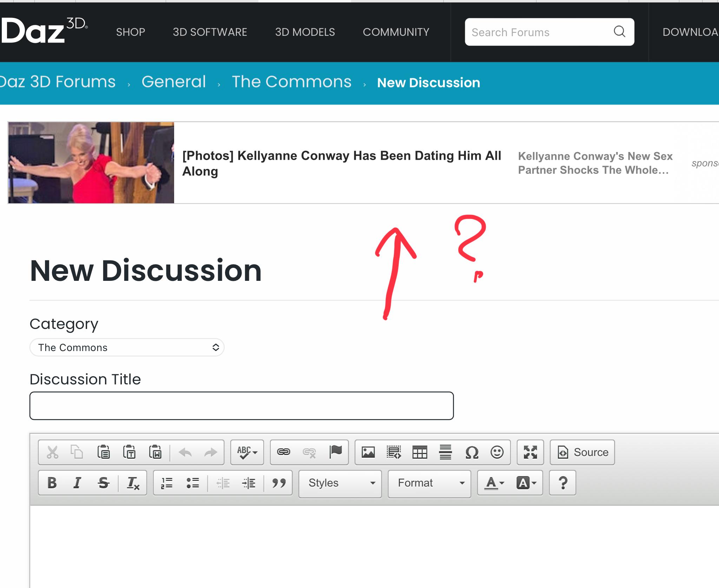This screenshot has width=719, height=588.
Task: Click the Anchor flag icon
Action: click(336, 452)
